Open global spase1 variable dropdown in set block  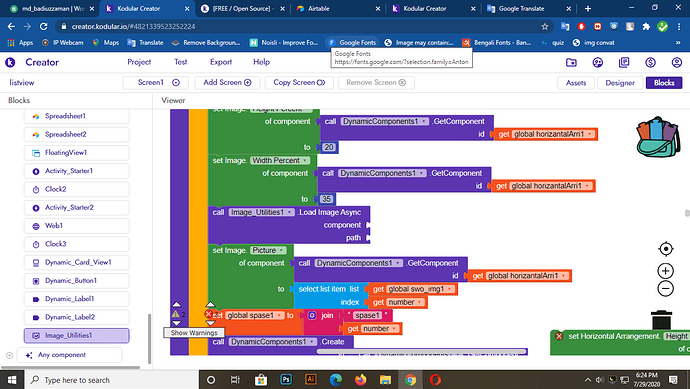click(254, 316)
